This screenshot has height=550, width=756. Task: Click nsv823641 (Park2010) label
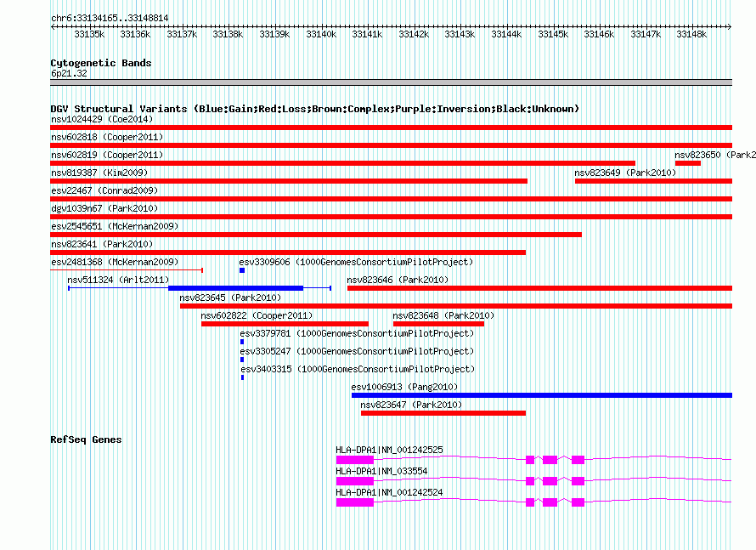[102, 244]
